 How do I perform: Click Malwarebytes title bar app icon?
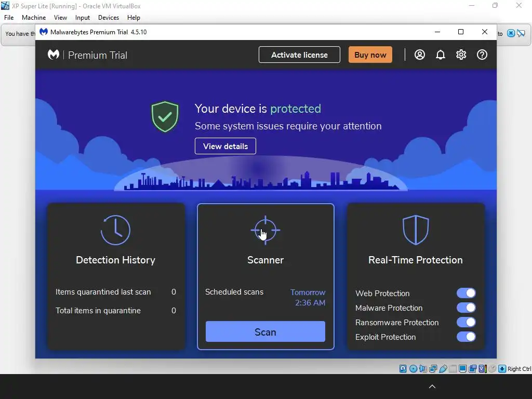pos(44,32)
